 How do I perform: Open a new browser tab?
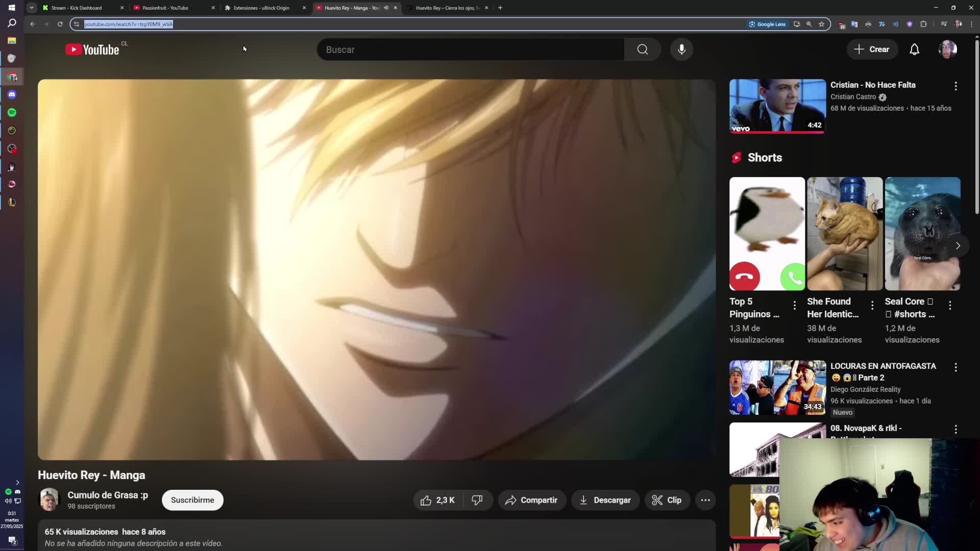click(500, 8)
